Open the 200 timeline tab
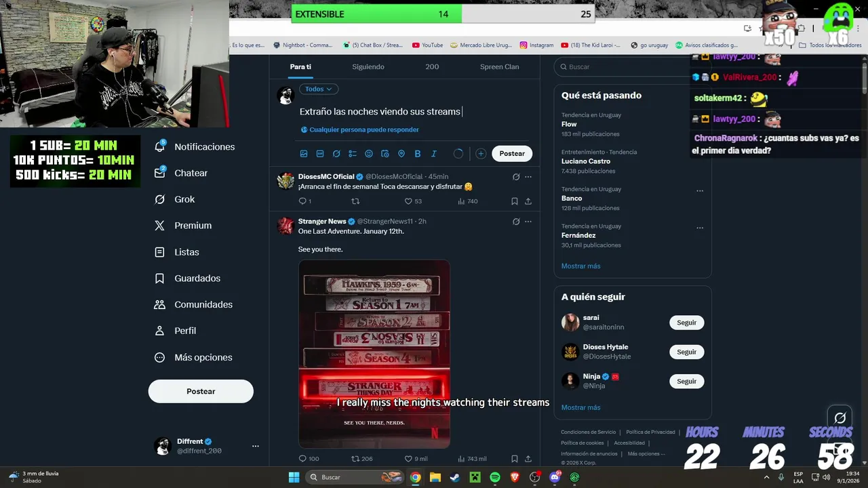This screenshot has height=488, width=868. 432,66
